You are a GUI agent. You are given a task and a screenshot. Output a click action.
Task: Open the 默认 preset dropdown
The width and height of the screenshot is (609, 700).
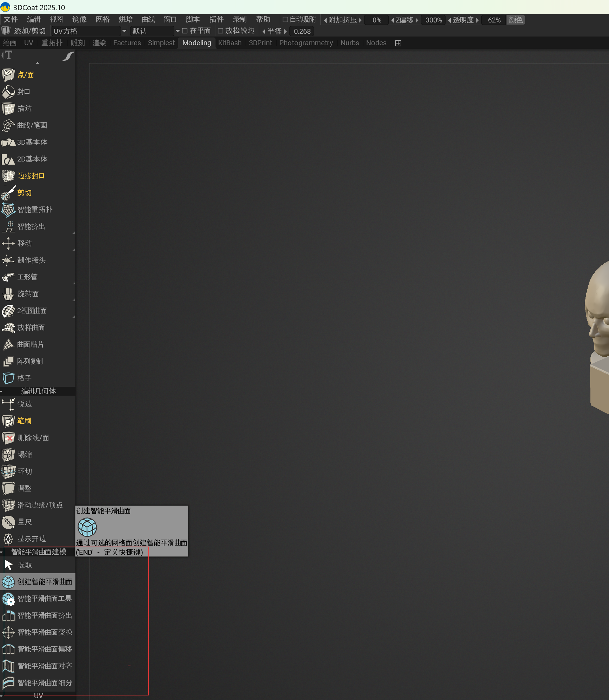(x=178, y=31)
